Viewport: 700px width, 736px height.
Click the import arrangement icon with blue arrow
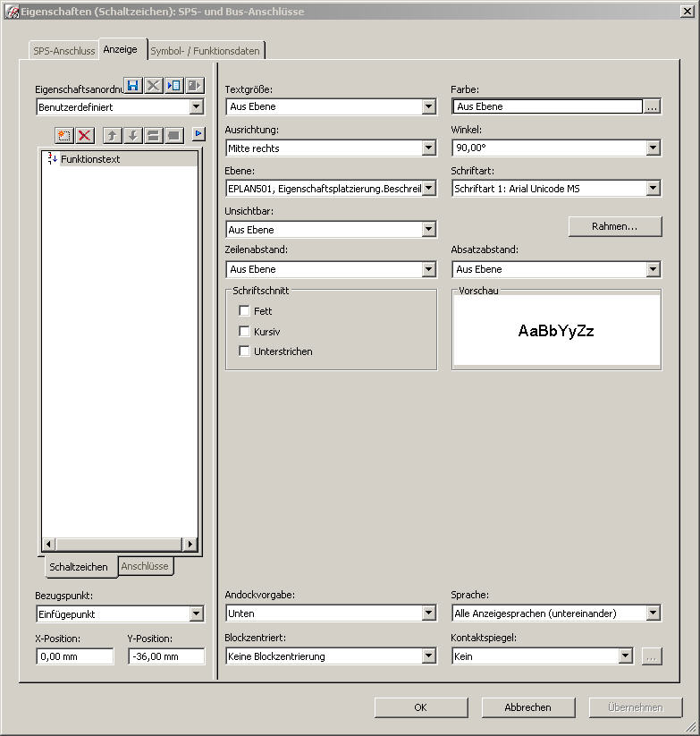[174, 86]
